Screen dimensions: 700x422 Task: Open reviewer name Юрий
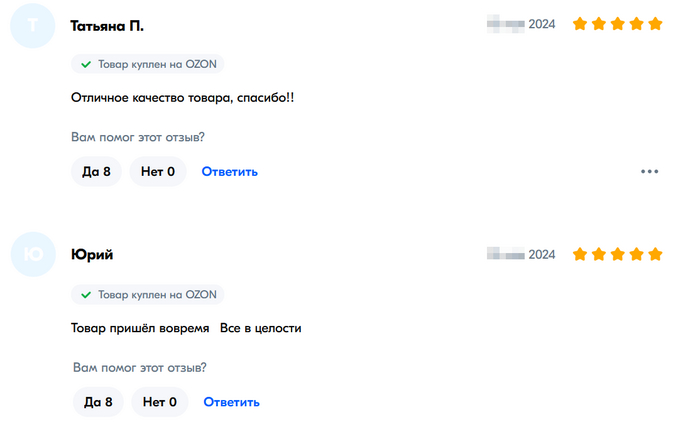[92, 254]
